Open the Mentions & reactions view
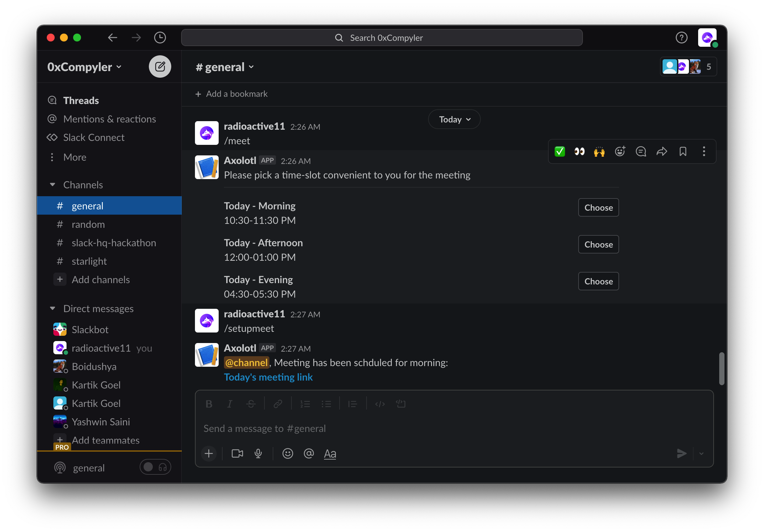The width and height of the screenshot is (764, 532). 109,119
